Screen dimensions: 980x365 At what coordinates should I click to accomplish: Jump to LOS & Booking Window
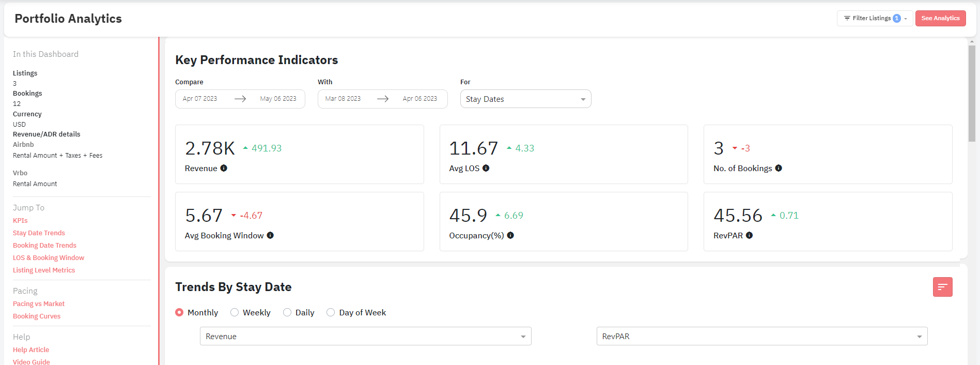49,257
